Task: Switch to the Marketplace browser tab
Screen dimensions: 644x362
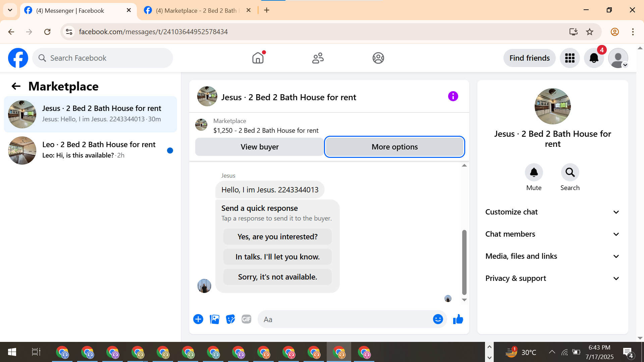Action: [x=196, y=10]
